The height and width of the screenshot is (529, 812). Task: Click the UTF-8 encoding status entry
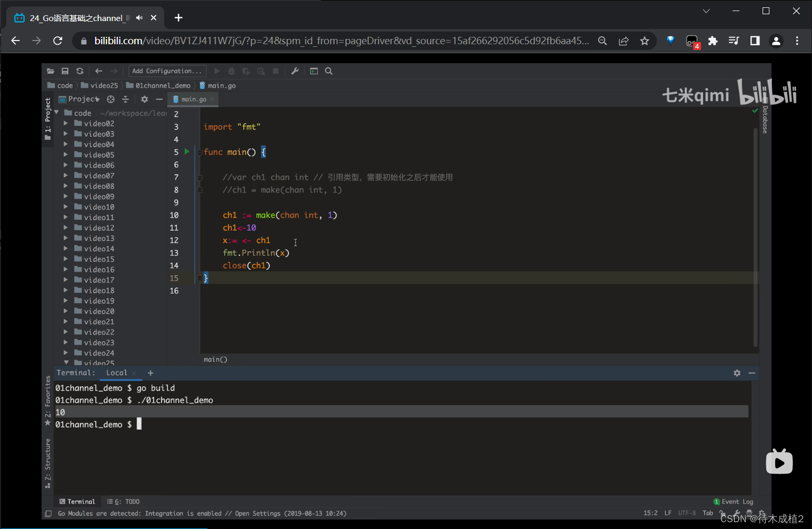click(x=687, y=513)
